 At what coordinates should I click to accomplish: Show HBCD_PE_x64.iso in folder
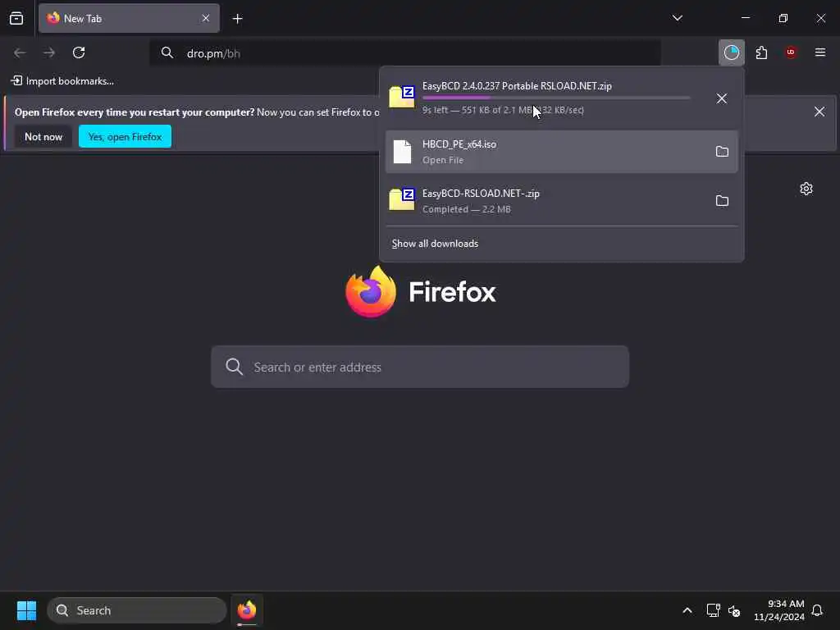point(722,152)
